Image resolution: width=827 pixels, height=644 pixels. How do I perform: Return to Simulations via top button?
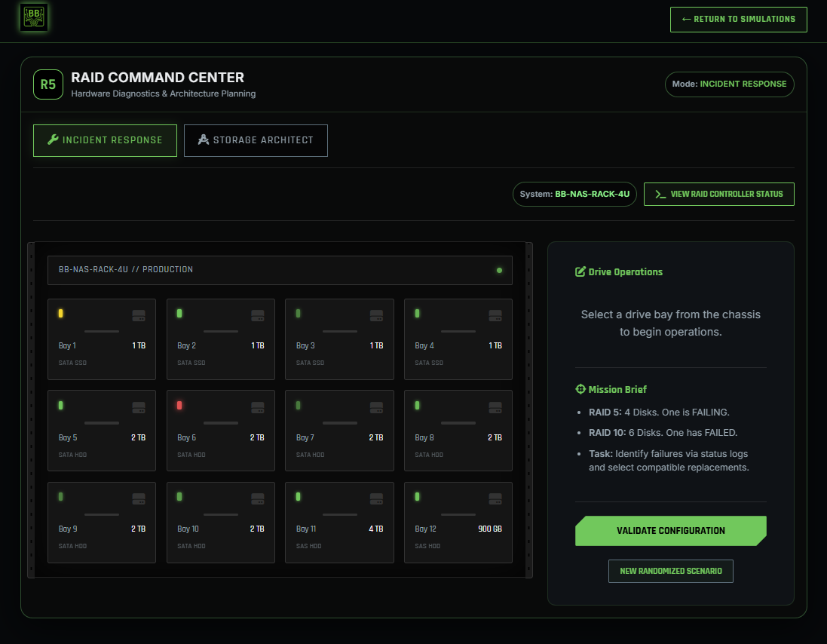click(x=738, y=20)
